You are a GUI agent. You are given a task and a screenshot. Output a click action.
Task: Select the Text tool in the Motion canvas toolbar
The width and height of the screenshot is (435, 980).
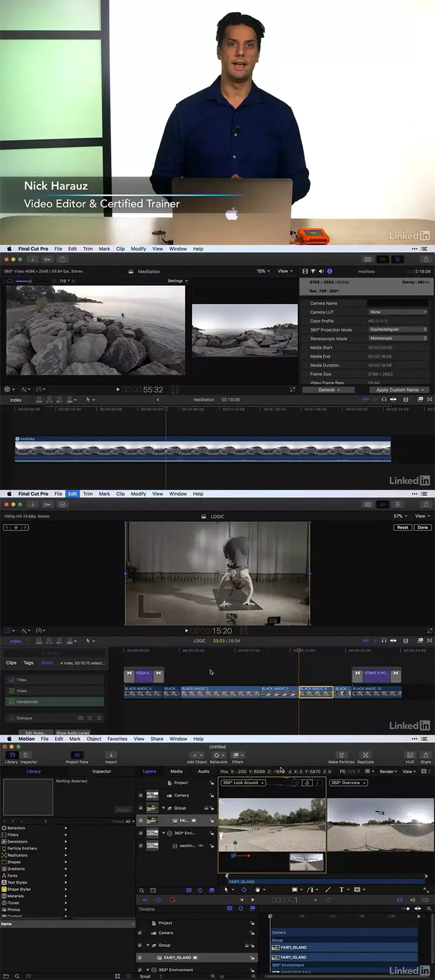tap(341, 889)
